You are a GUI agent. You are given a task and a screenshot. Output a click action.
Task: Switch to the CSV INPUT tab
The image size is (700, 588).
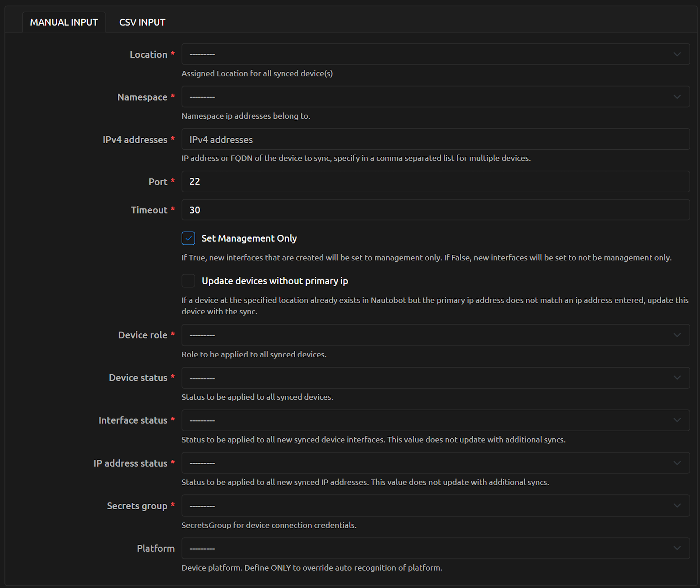(142, 22)
